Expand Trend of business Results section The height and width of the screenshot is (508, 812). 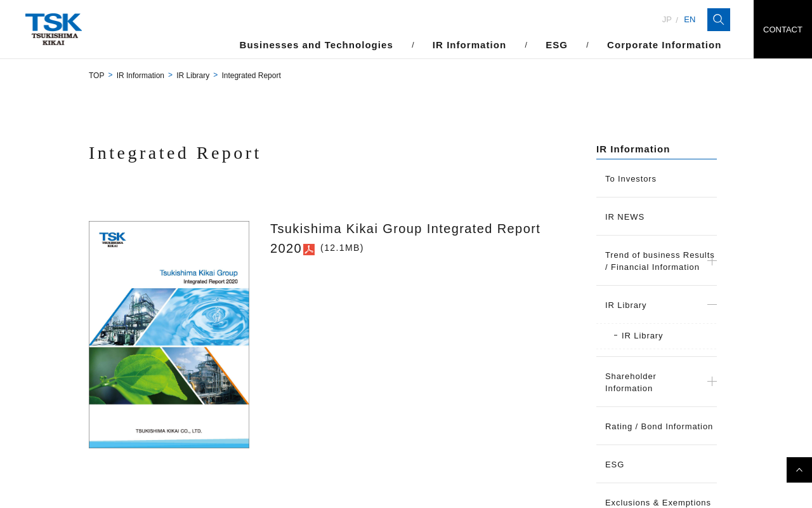point(712,261)
